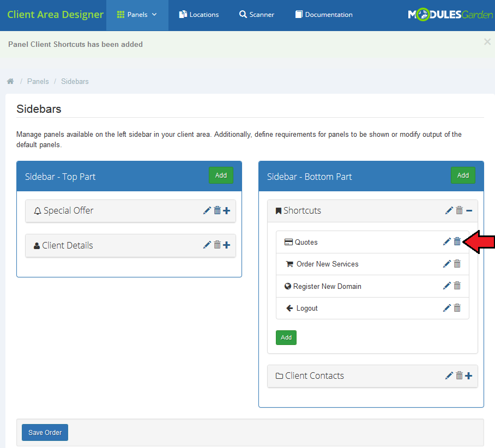Delete the Client Contacts panel with trash icon
Viewport: 495px width, 448px height.
pyautogui.click(x=460, y=376)
